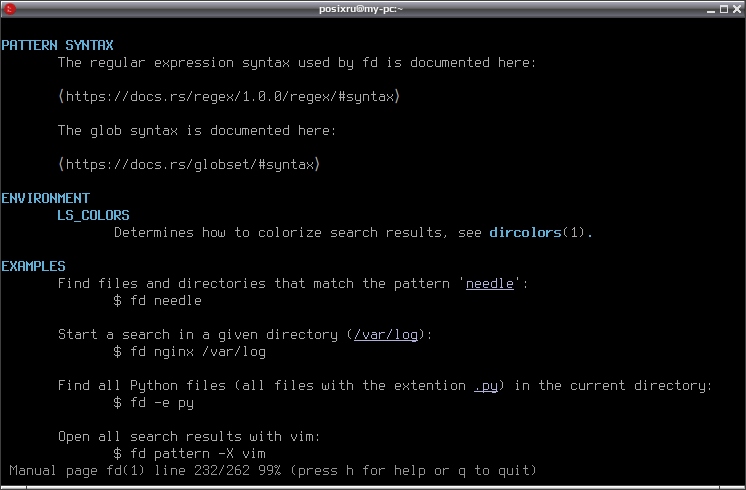This screenshot has width=746, height=490.
Task: Click the red terminal app icon in title bar
Action: click(x=10, y=9)
